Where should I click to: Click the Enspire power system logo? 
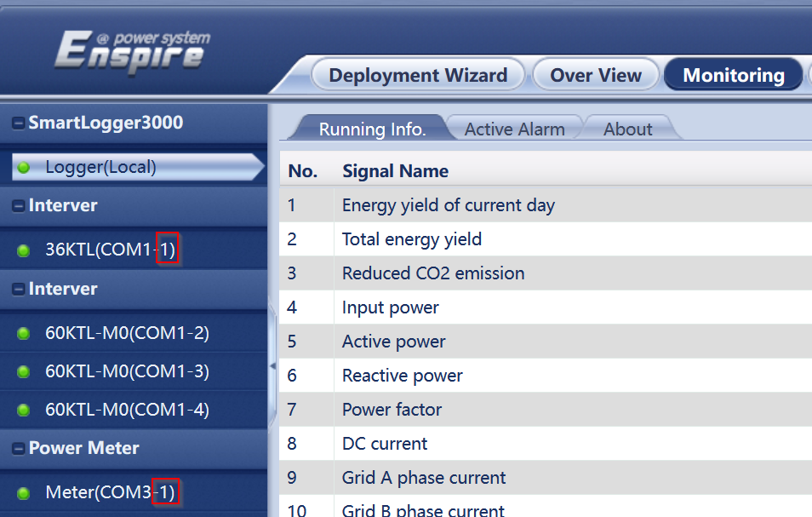coord(132,53)
